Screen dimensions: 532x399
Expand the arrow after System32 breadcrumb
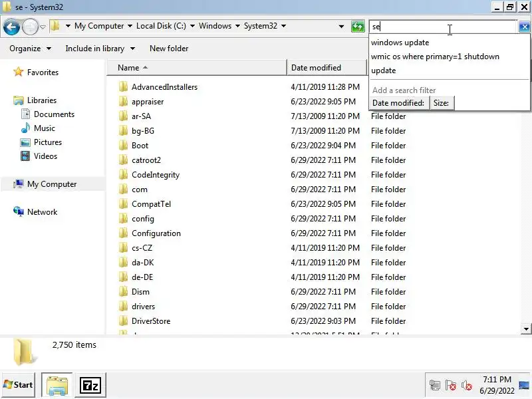pos(284,26)
